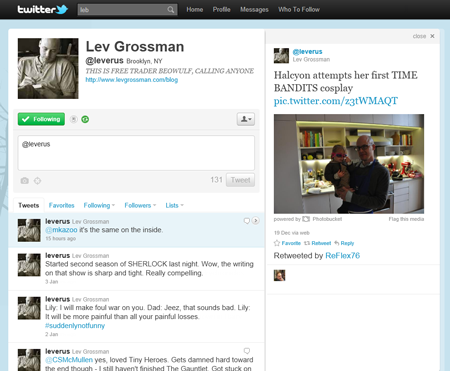Switch to the Favorites tab
The width and height of the screenshot is (450, 371).
point(61,205)
